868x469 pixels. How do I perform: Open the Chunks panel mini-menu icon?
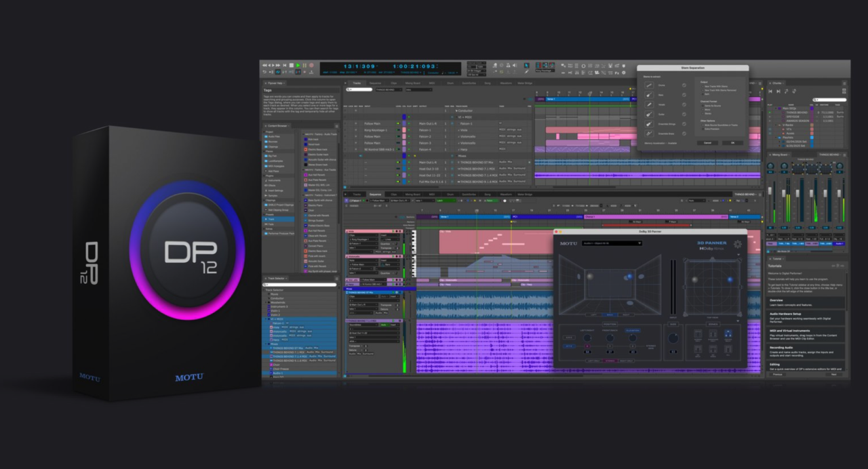click(x=844, y=83)
